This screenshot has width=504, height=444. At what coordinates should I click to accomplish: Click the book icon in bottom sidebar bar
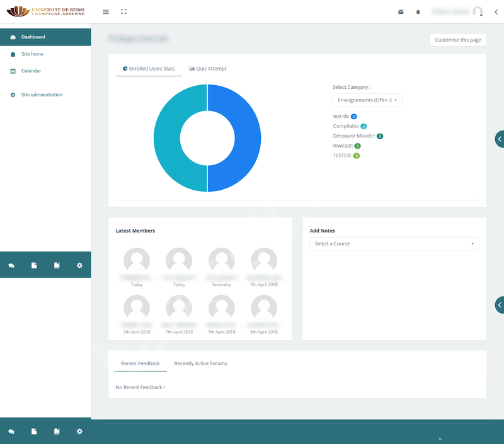(x=57, y=431)
